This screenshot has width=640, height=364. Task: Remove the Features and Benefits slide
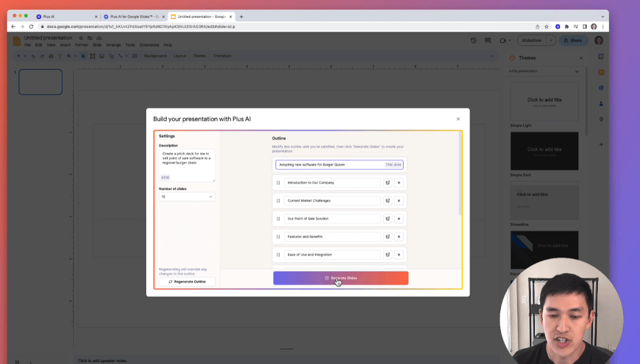point(399,237)
